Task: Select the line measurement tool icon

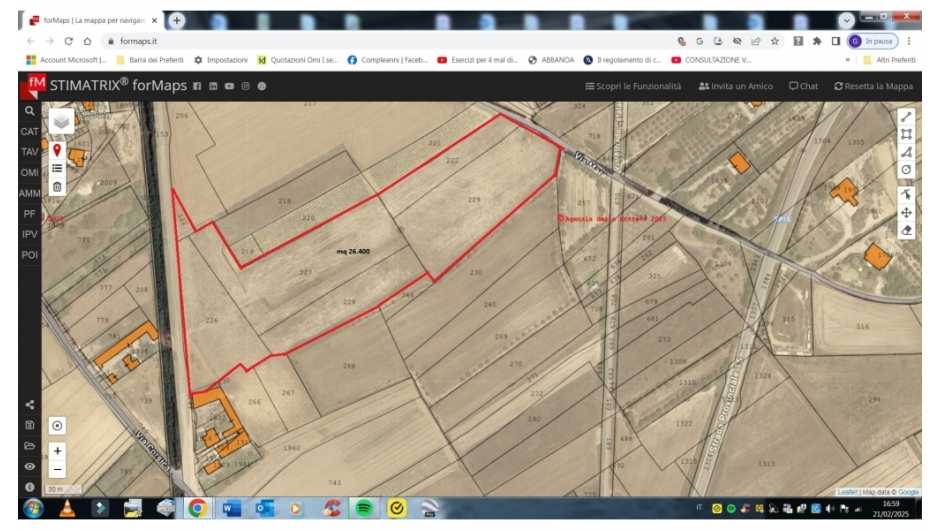Action: pos(906,117)
